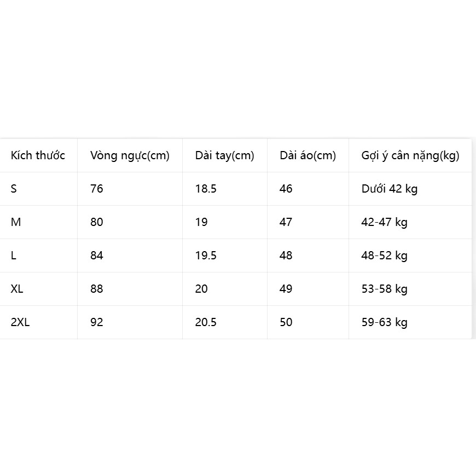Click the Kích thước column header
Image resolution: width=476 pixels, height=476 pixels.
(x=38, y=155)
